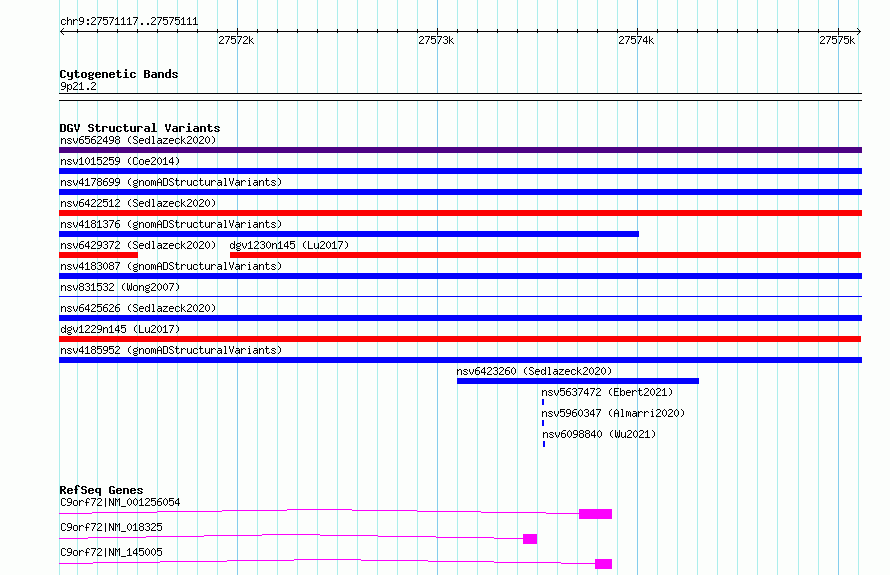
Task: Click the 27573k ruler tick label
Action: point(436,40)
